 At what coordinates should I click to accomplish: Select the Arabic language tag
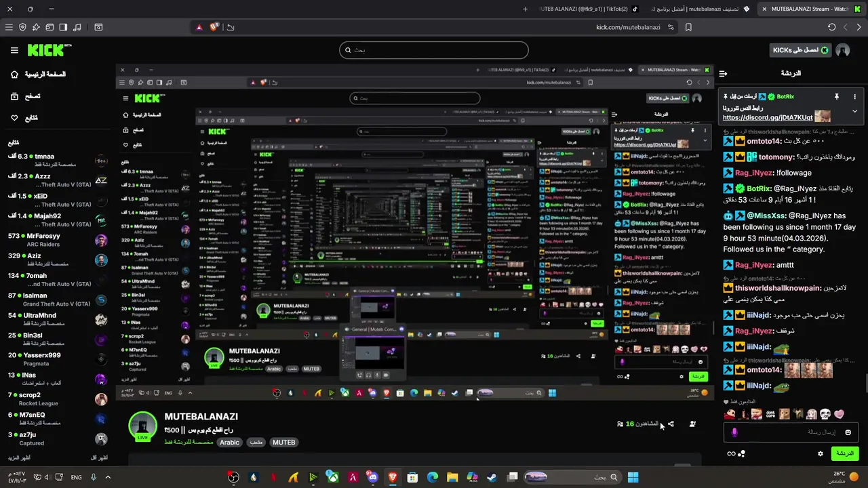[229, 443]
